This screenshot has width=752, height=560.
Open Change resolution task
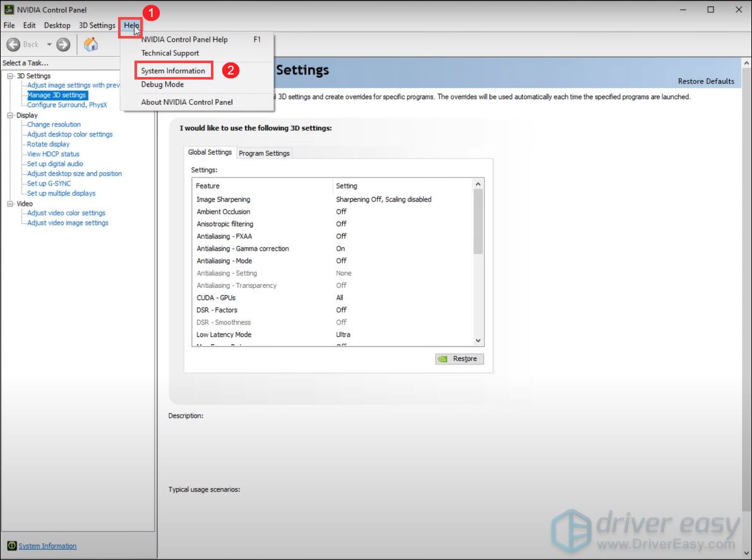click(54, 124)
